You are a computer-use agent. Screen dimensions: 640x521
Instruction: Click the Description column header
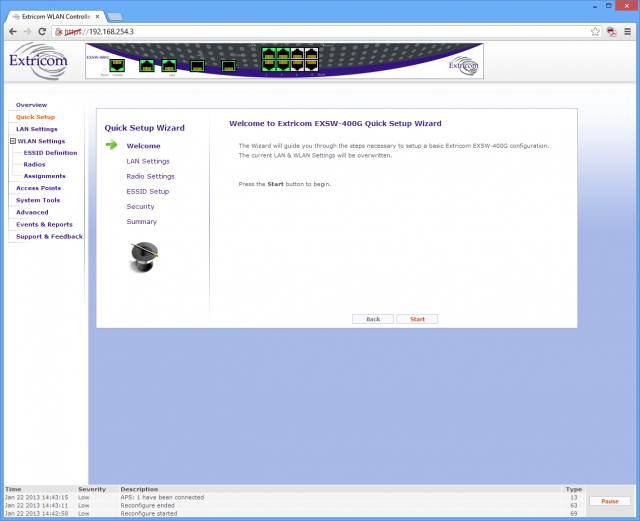click(x=139, y=489)
